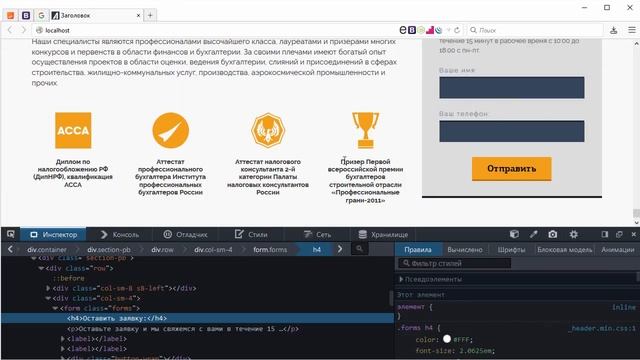Screen dimensions: 640x360
Task: Switch to the Google pinned tab
Action: point(41,16)
